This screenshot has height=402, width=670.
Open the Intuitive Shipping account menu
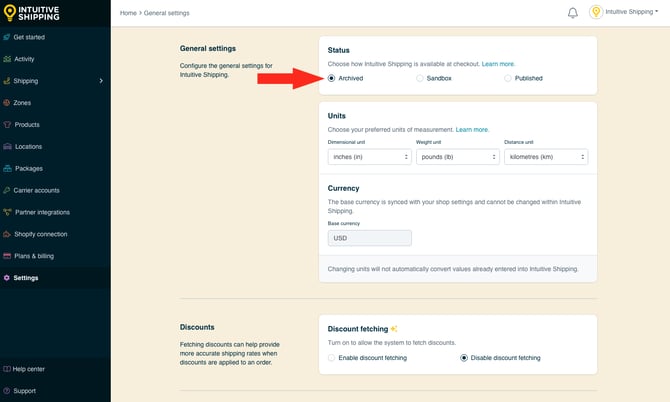pos(632,12)
